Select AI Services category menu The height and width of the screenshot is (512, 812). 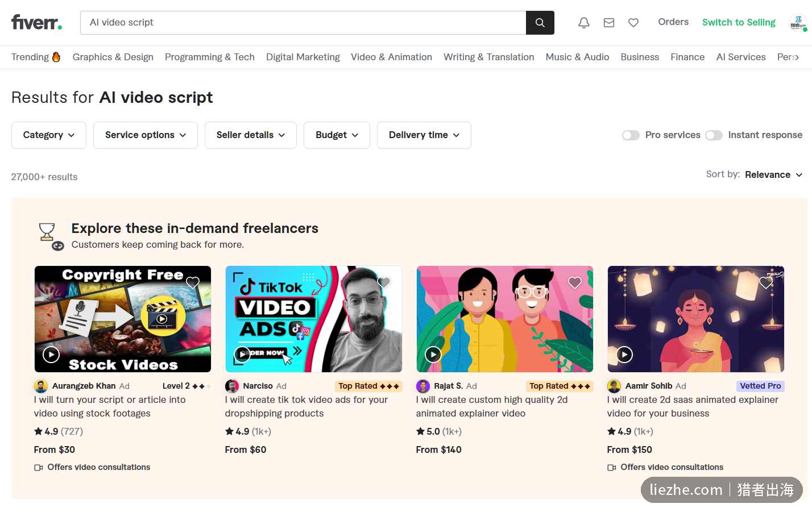pos(741,57)
